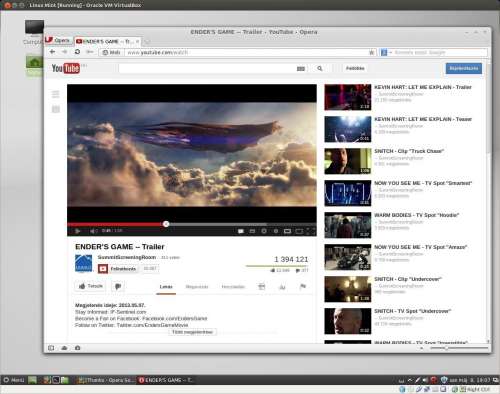Select the Add to tab under the video
This screenshot has height=394, width=500.
[x=233, y=287]
